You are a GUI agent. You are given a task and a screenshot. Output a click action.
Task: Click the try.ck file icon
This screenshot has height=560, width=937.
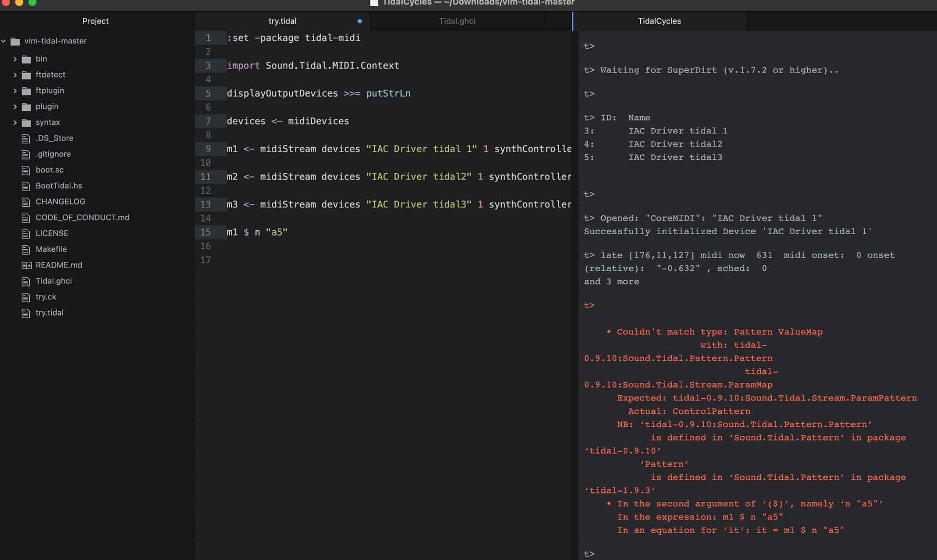[x=26, y=297]
